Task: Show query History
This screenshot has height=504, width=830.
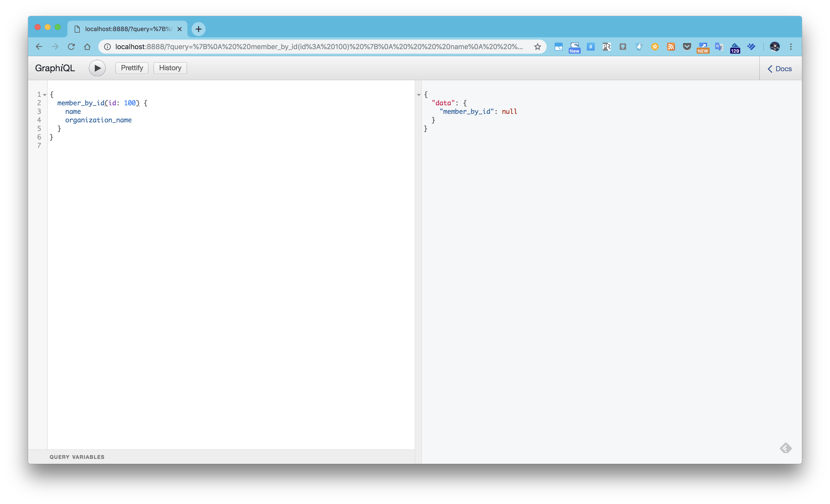Action: (170, 68)
